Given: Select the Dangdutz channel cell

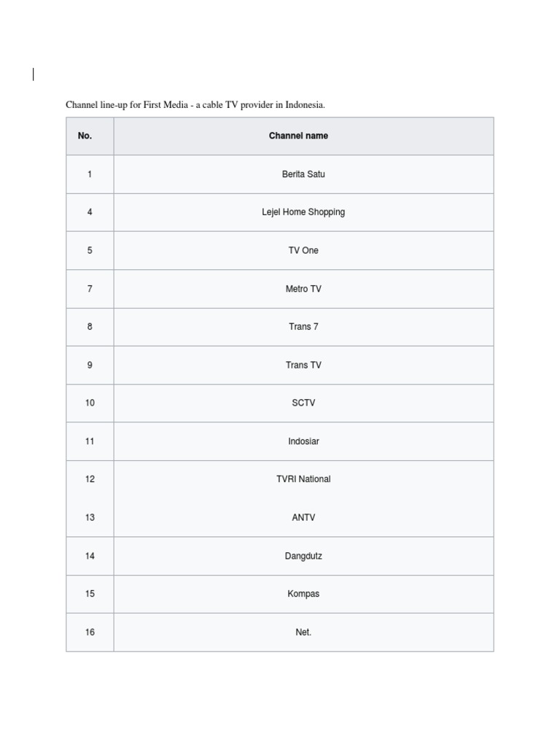Looking at the screenshot, I should point(303,556).
